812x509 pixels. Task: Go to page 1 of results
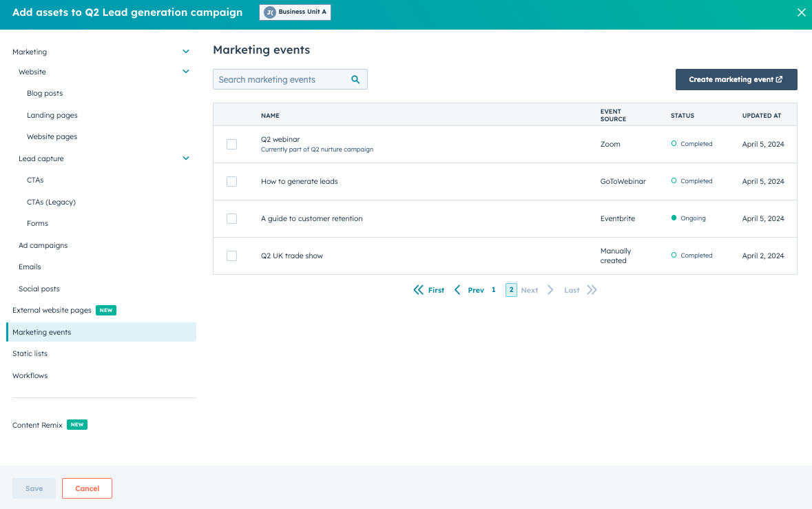(x=493, y=290)
